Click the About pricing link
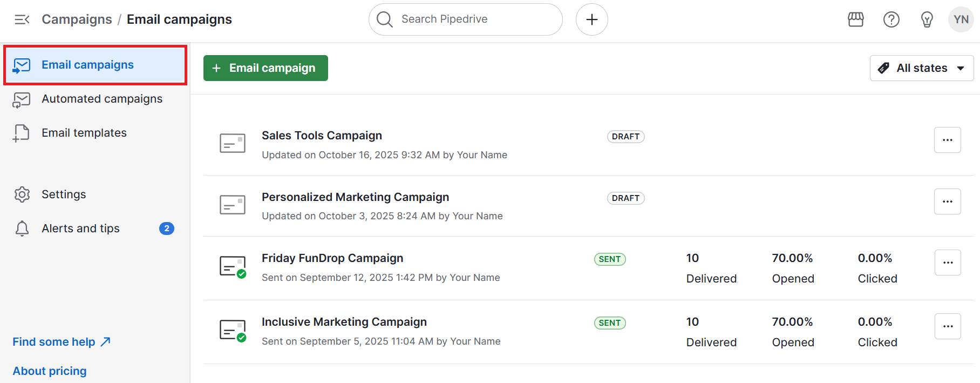Viewport: 980px width, 383px height. point(49,371)
